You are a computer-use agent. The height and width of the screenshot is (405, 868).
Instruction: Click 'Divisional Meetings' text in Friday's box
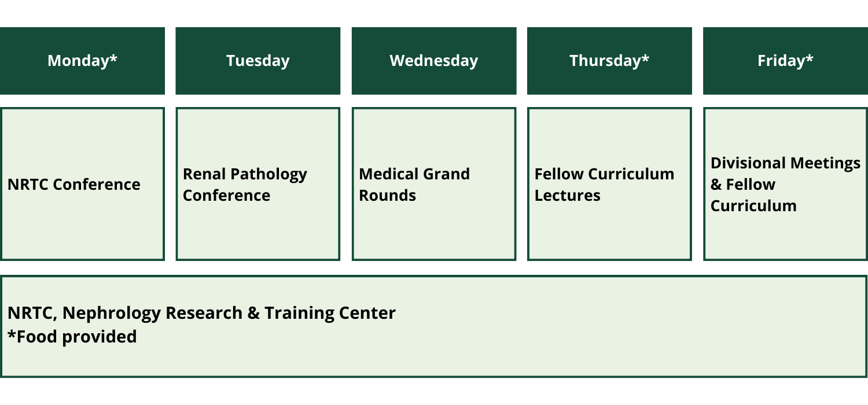[x=785, y=163]
